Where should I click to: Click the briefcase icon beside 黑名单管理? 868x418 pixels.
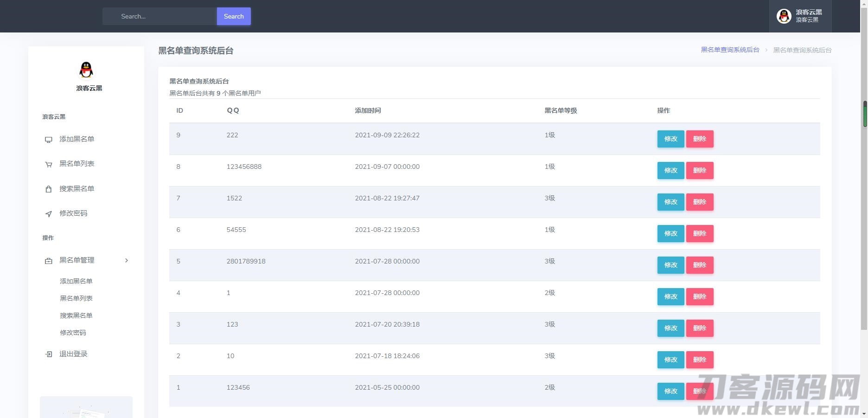tap(48, 261)
